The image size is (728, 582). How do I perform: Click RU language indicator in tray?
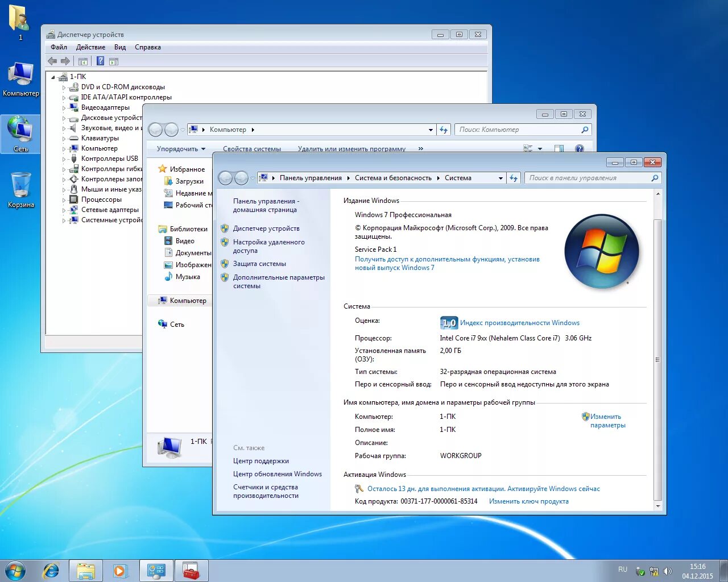coord(623,569)
